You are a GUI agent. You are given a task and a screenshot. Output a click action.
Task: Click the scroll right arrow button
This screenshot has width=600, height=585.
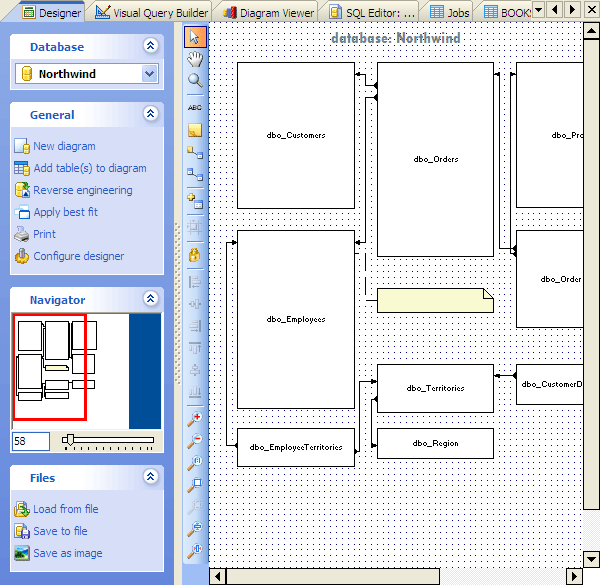coord(574,576)
